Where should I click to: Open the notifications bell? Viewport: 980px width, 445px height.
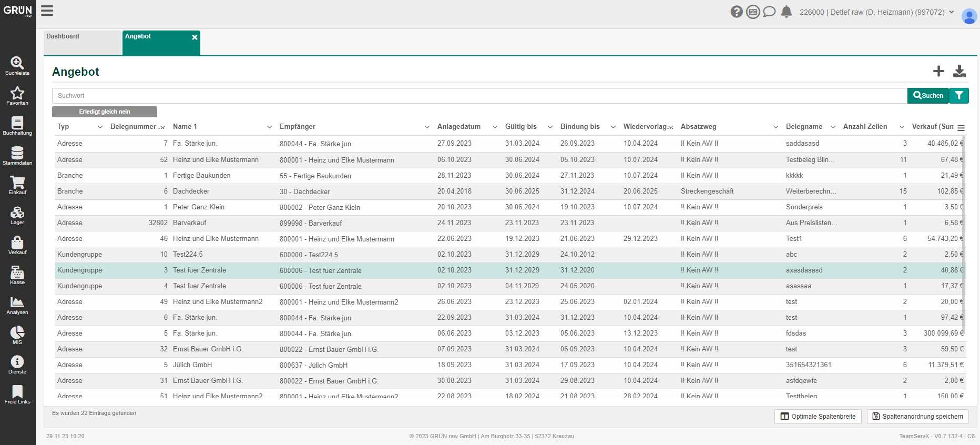click(787, 12)
